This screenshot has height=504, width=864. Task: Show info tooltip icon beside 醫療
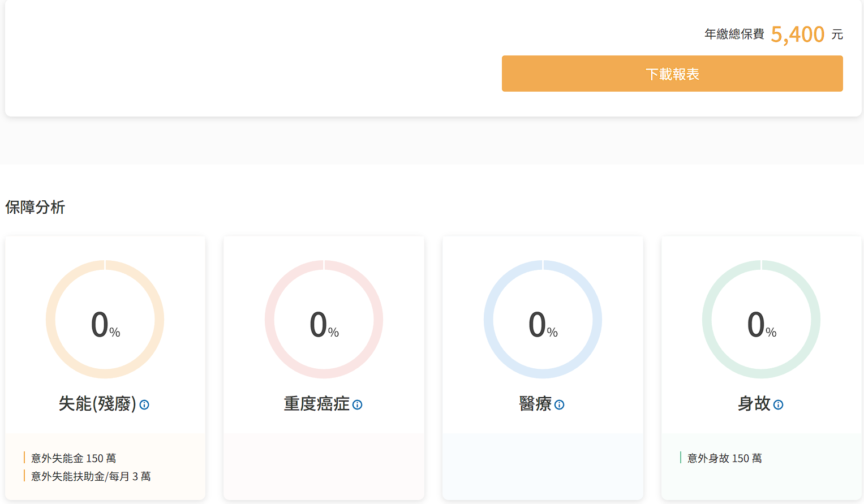click(559, 404)
